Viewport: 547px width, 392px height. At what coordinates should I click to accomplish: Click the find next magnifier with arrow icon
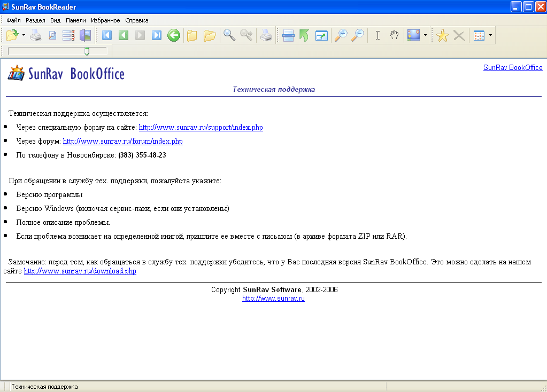pos(246,35)
